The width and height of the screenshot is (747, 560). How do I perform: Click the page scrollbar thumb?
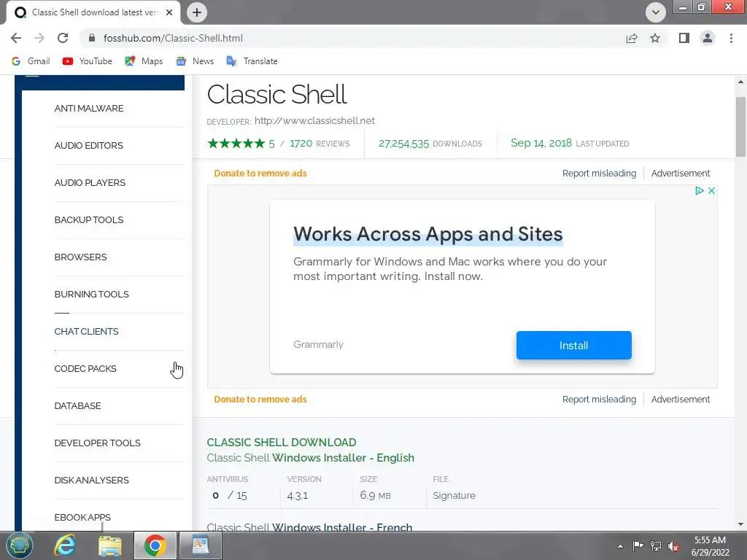pos(740,127)
